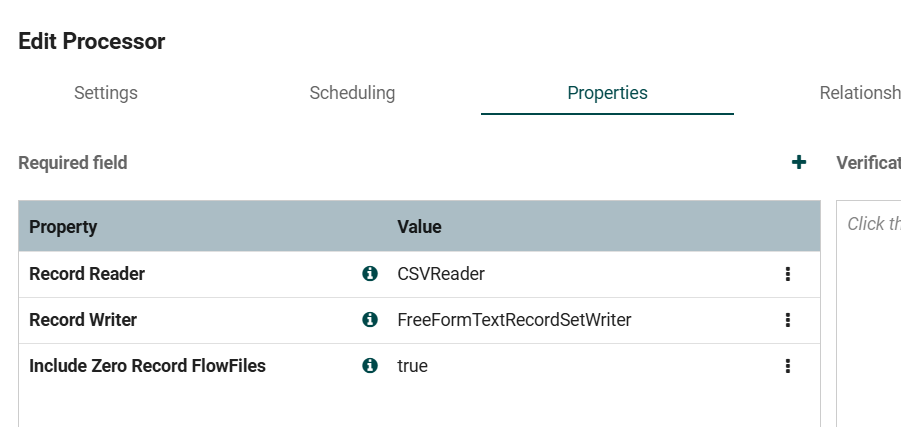Select the Properties tab
Image resolution: width=901 pixels, height=427 pixels.
coord(607,93)
